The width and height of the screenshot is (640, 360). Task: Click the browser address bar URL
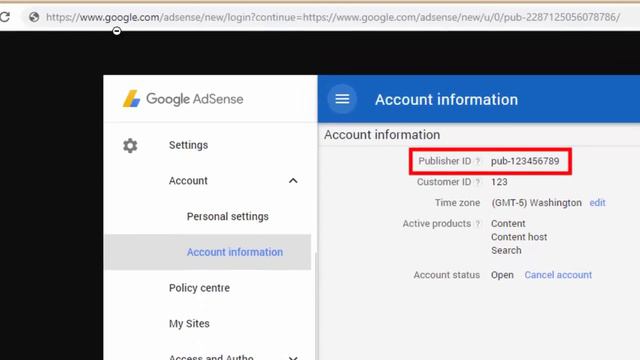pyautogui.click(x=333, y=17)
